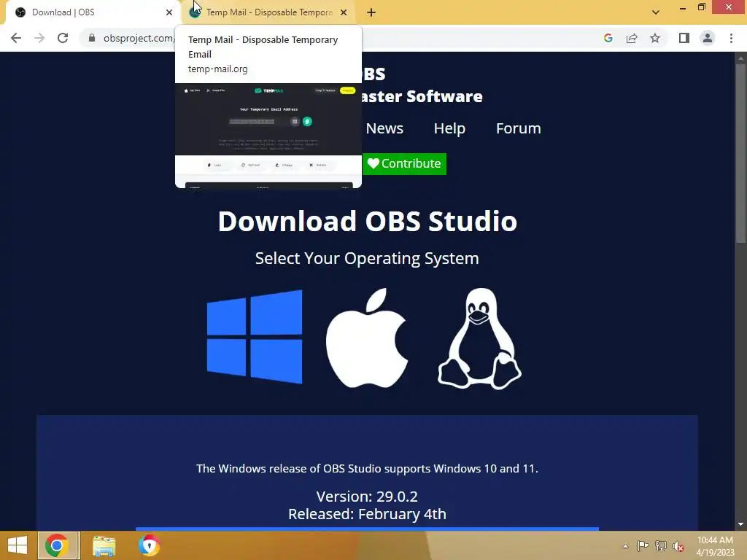Open the Chrome profile avatar menu

708,38
